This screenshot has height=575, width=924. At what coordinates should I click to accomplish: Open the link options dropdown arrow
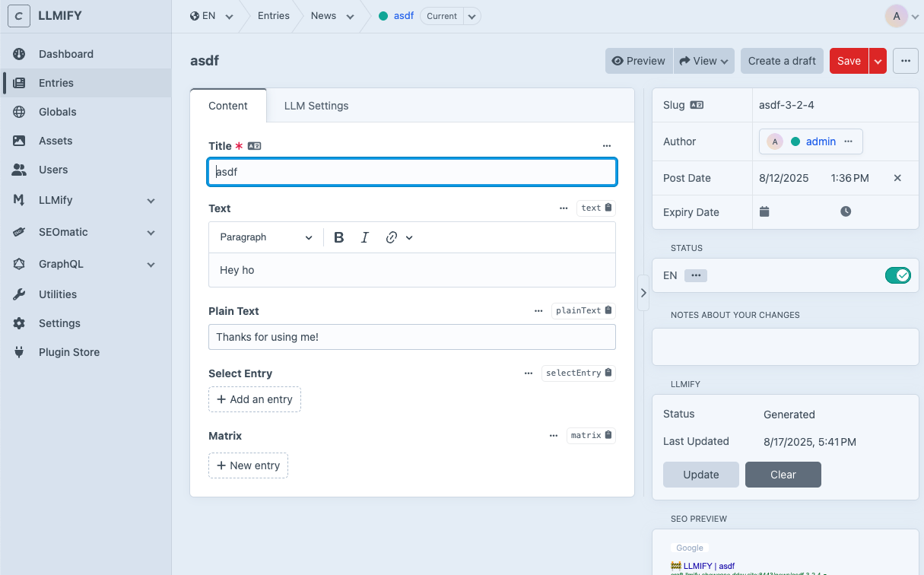coord(409,237)
